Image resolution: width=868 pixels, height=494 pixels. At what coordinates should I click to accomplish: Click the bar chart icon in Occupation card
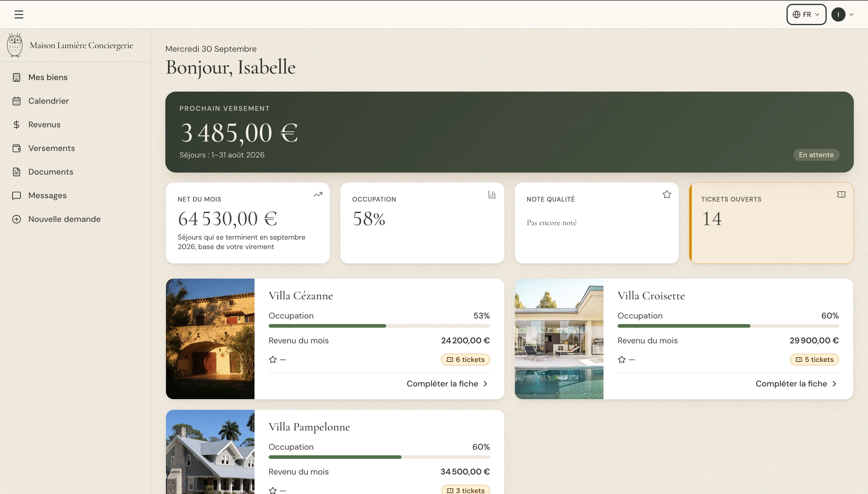(x=492, y=194)
